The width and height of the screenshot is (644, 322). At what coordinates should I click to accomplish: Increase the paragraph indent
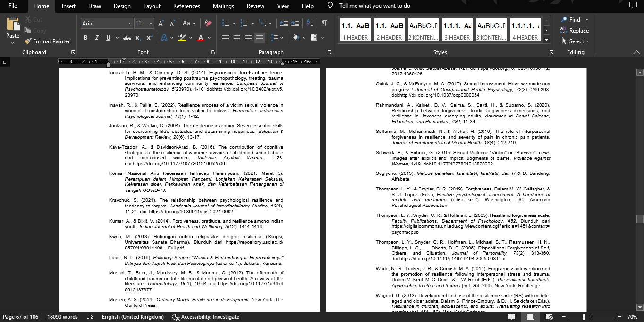click(x=295, y=23)
